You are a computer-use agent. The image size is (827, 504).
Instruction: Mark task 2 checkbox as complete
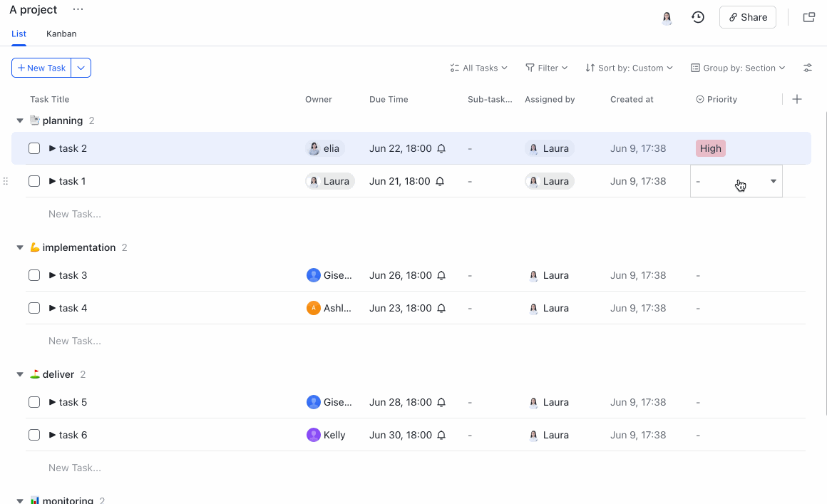[34, 148]
